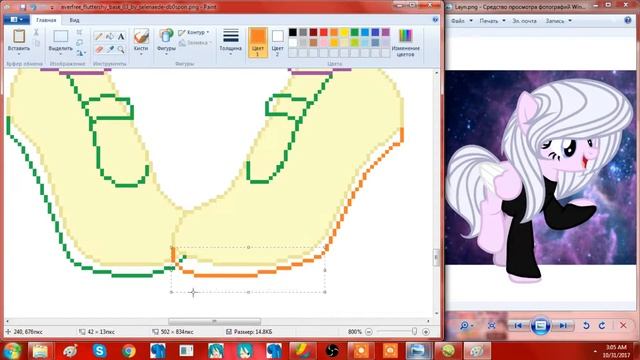Viewport: 640px width, 360px height.
Task: Open the Paint file menu button
Action: [x=16, y=20]
